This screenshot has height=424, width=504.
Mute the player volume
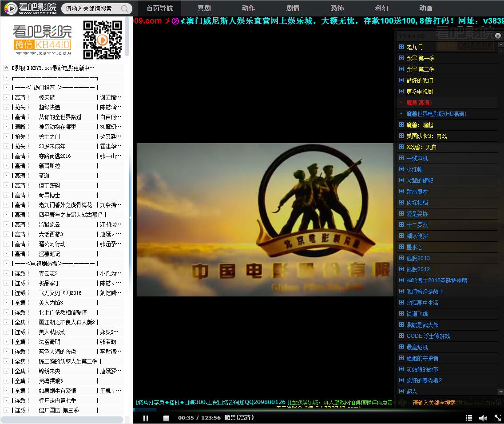(x=483, y=418)
